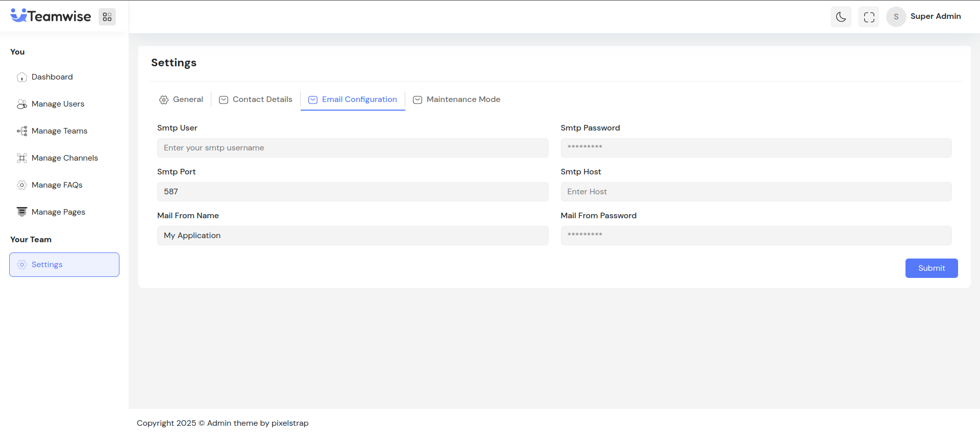Click the Manage Pages icon
Image resolution: width=980 pixels, height=437 pixels.
click(22, 212)
